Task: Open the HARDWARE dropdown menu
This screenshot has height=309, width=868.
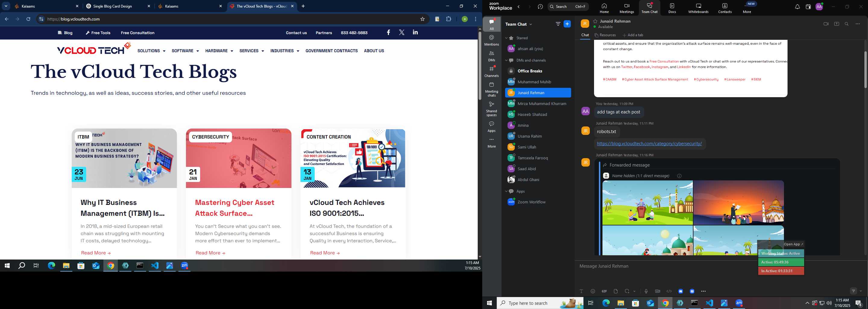Action: coord(219,51)
